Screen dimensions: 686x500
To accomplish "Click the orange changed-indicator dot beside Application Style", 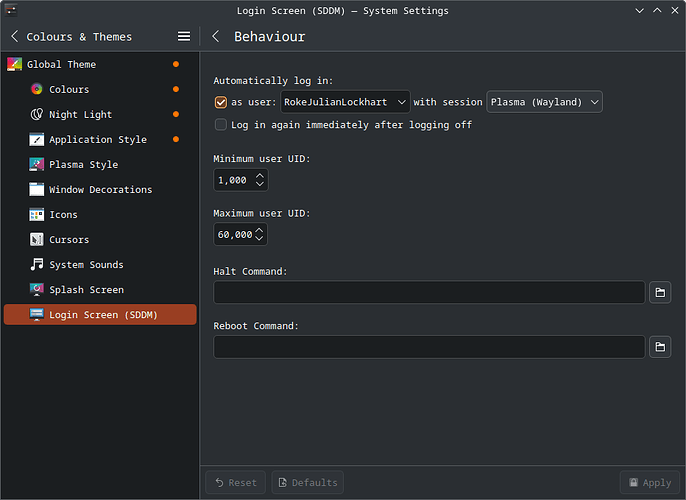I will pyautogui.click(x=176, y=140).
